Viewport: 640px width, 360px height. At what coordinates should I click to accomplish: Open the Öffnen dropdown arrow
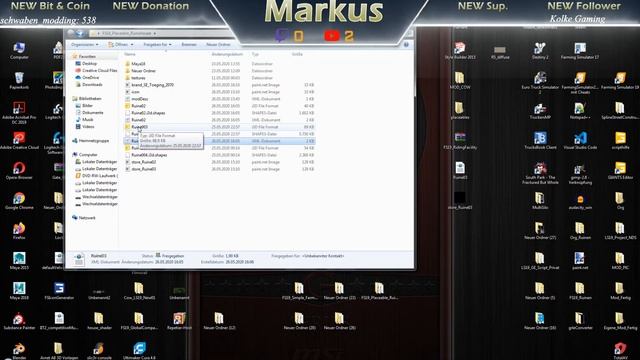(132, 44)
